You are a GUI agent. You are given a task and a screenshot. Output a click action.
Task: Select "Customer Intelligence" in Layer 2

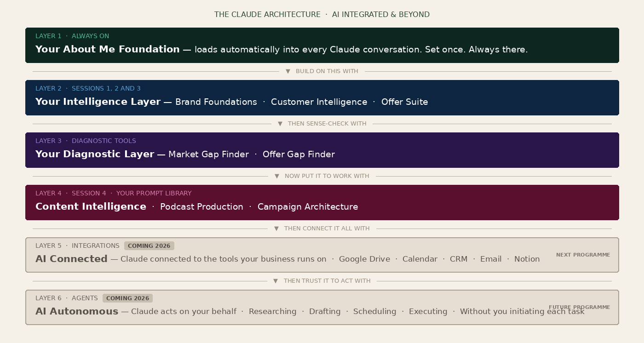tap(319, 102)
